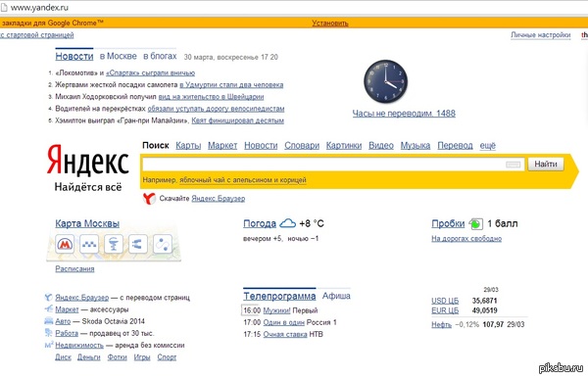Open the Карта Москвы heading link
Viewport: 588px width, 379px height.
pyautogui.click(x=87, y=223)
